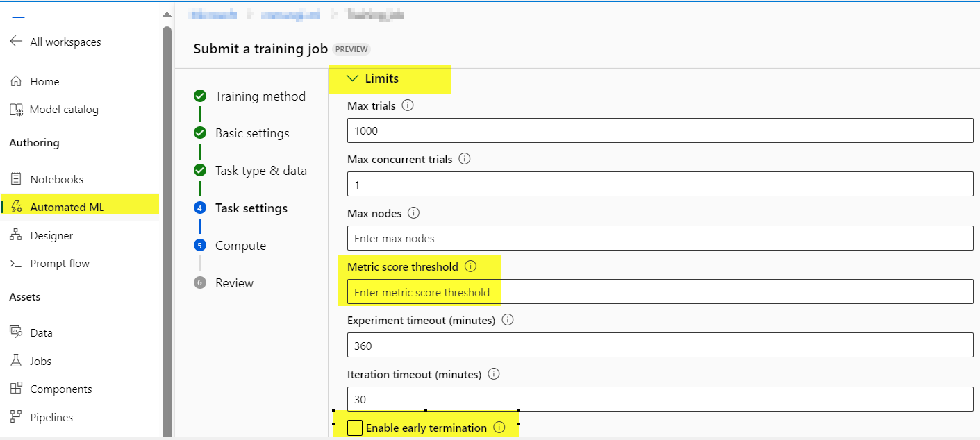The image size is (980, 440).
Task: Show info for Iteration timeout
Action: click(x=494, y=374)
